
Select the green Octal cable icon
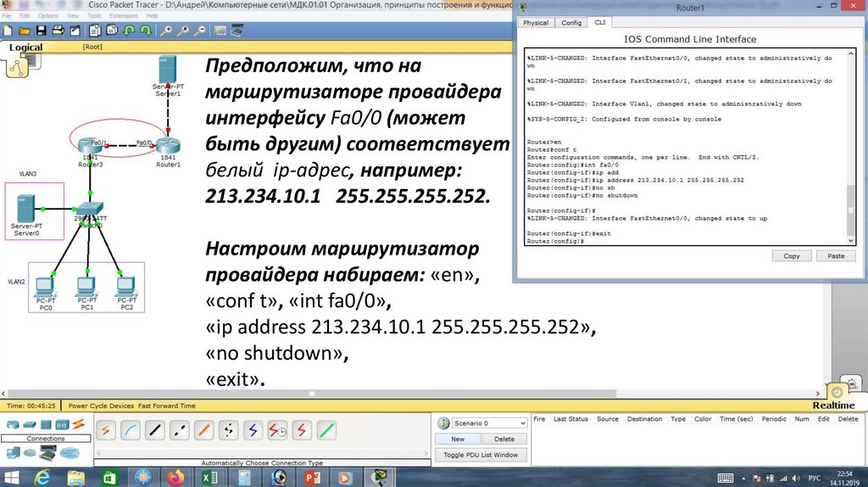[x=326, y=430]
